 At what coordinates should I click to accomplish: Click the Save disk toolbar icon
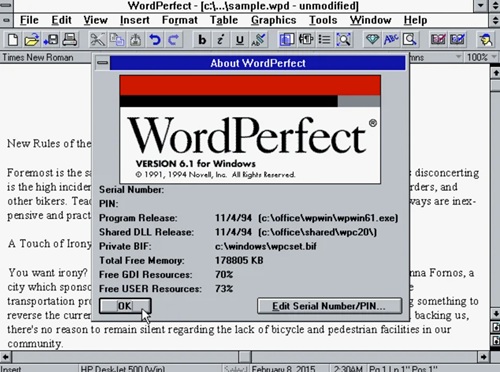(x=51, y=40)
